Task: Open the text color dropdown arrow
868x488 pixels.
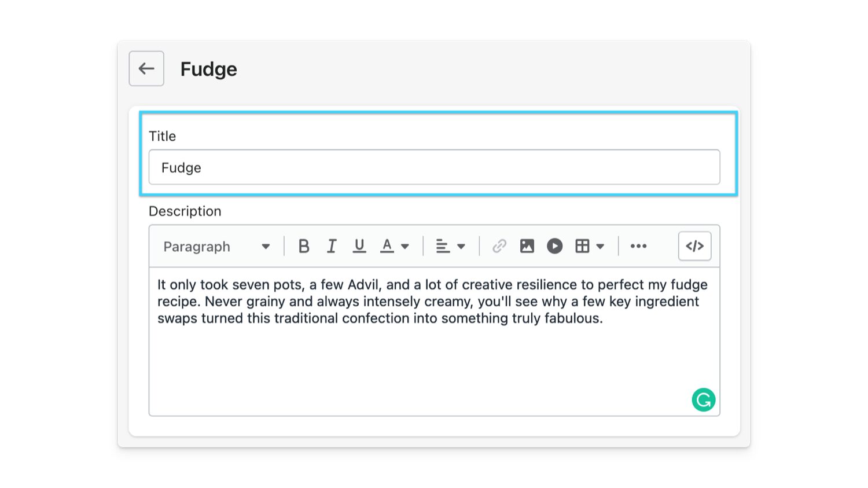Action: (405, 247)
